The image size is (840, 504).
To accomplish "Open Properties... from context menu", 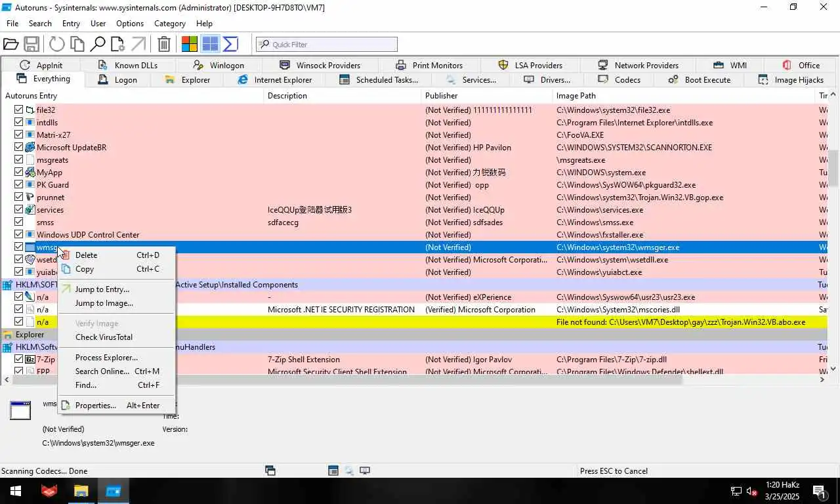I will (x=117, y=406).
